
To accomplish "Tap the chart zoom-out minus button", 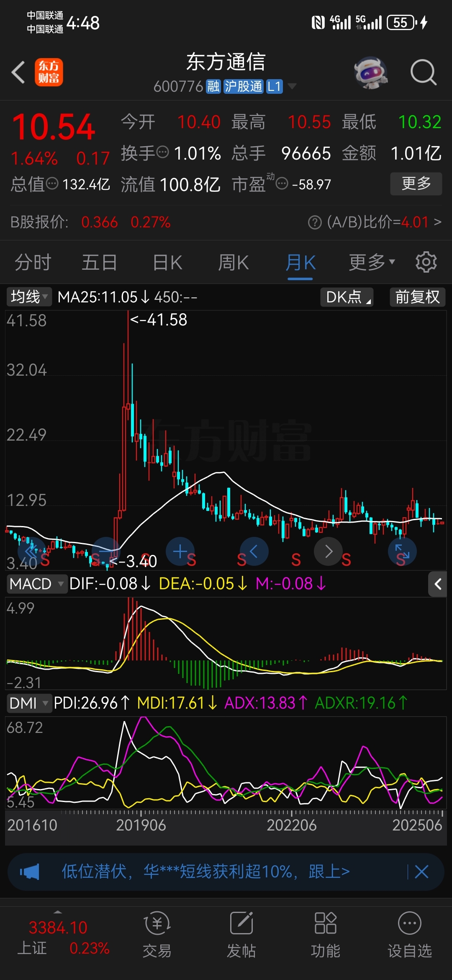I will [106, 552].
